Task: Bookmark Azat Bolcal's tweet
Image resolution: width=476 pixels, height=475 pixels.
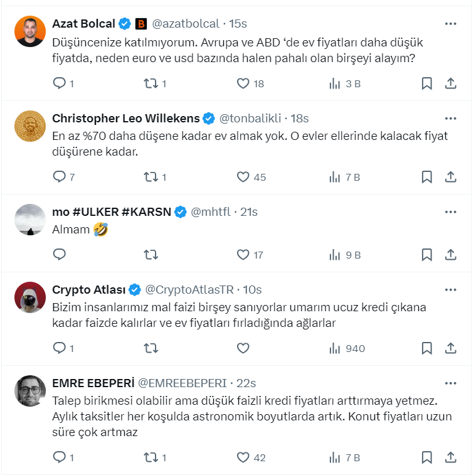Action: click(426, 83)
